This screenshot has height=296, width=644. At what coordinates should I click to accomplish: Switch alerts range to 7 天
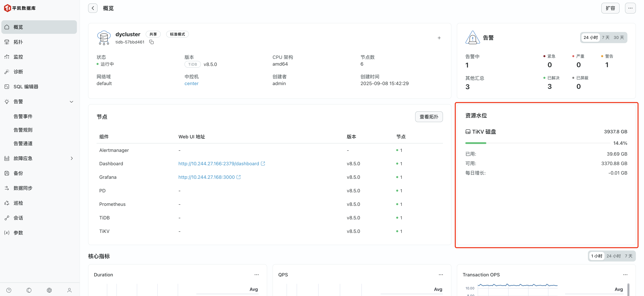coord(606,37)
